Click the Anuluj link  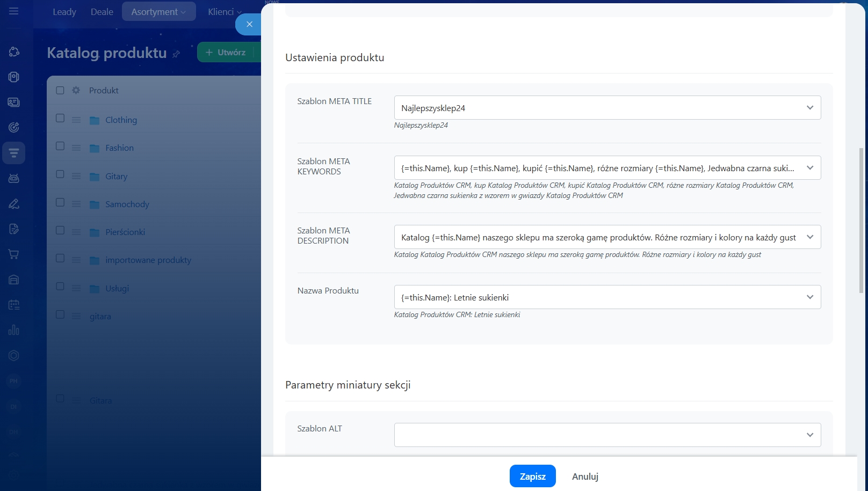point(585,477)
